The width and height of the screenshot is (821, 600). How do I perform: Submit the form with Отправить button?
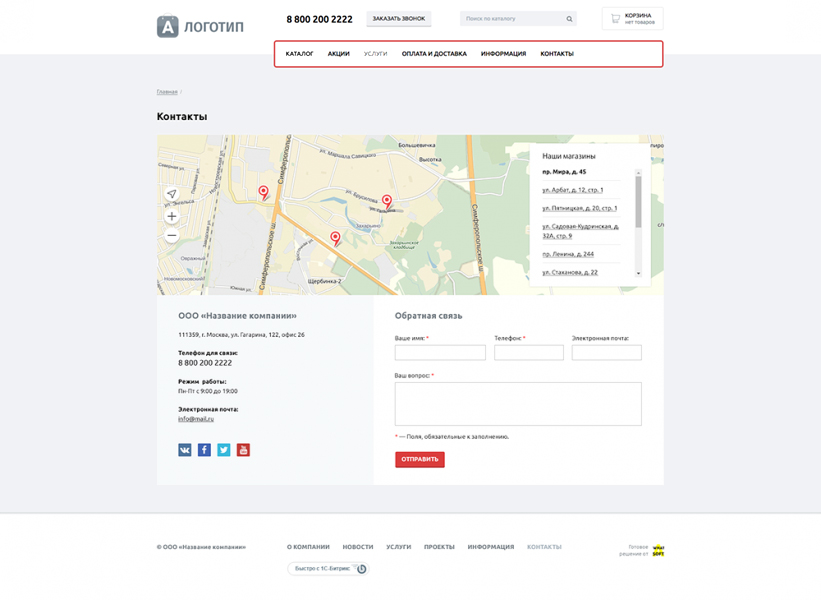click(x=420, y=459)
